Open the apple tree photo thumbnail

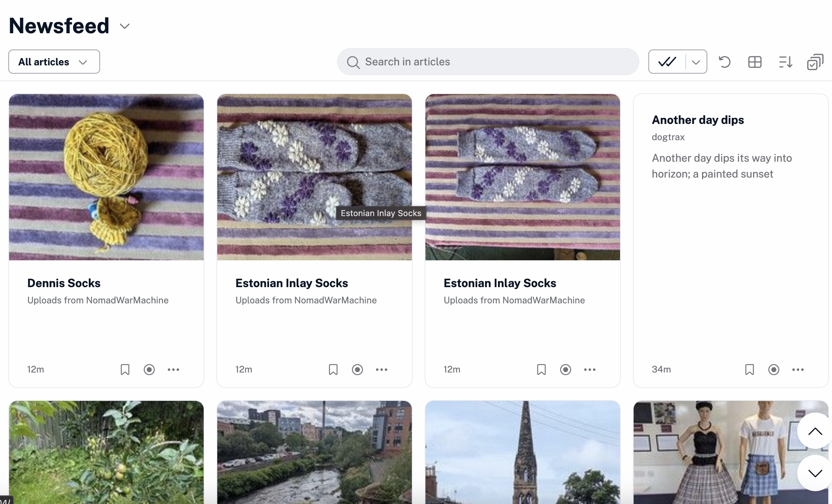[106, 452]
